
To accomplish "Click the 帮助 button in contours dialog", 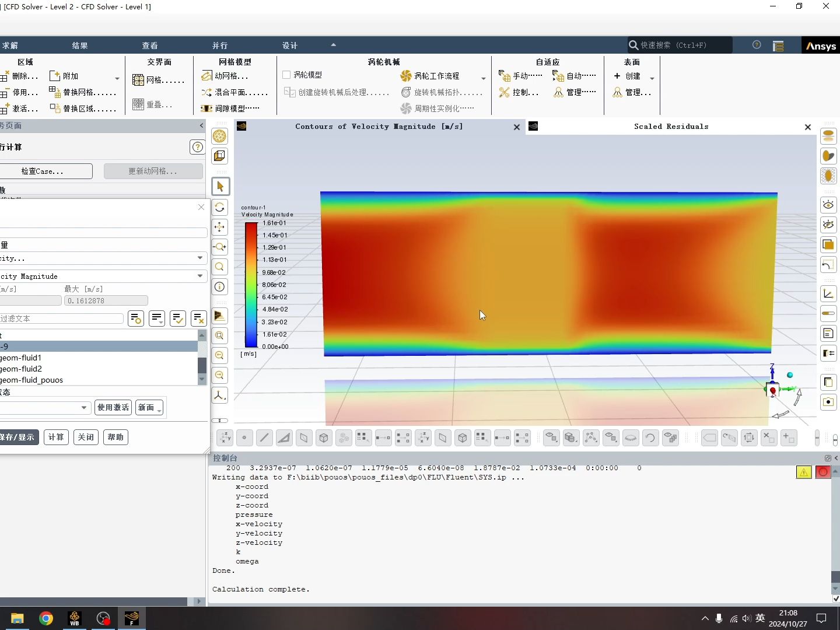I will [116, 437].
